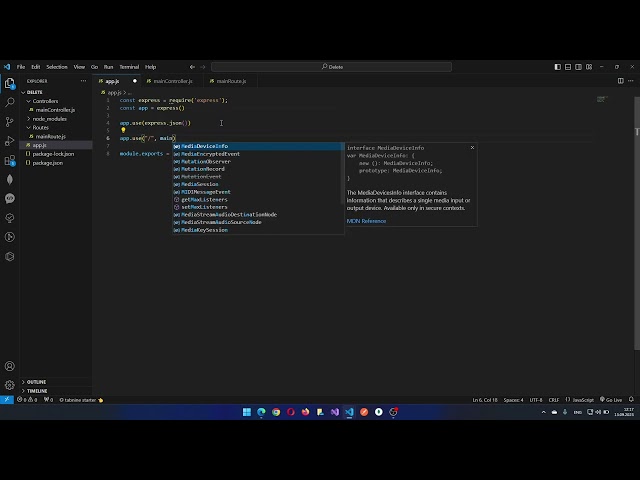
Task: Open customize layout icon
Action: coord(589,67)
